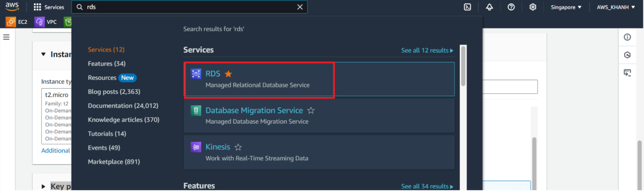
Task: Open the RDS service link
Action: pyautogui.click(x=213, y=74)
